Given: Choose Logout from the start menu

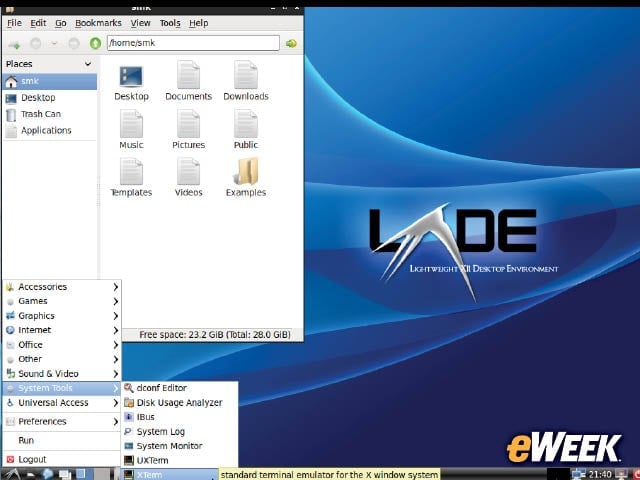Looking at the screenshot, I should pos(62,460).
